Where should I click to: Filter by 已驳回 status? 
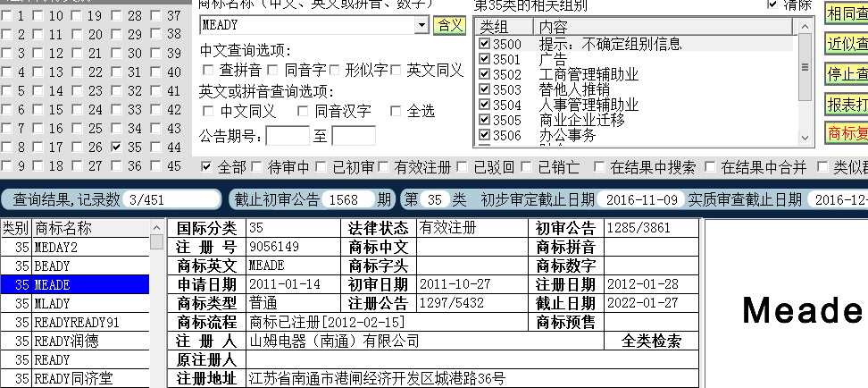click(x=463, y=167)
